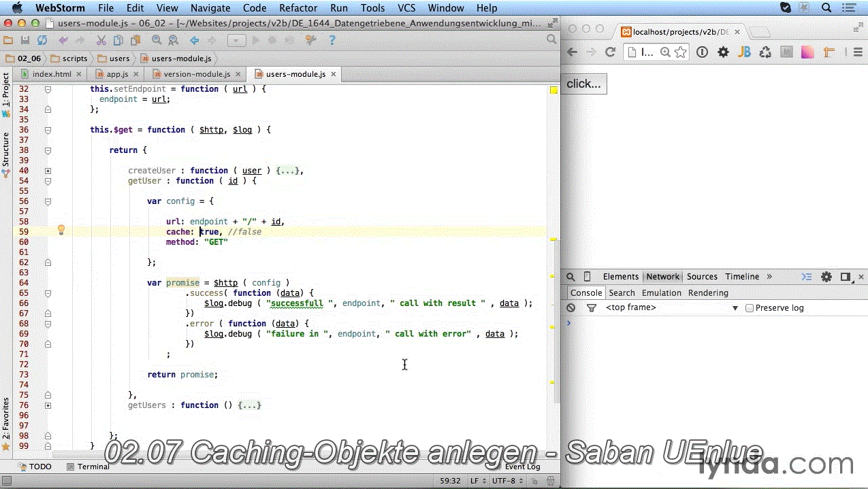Open the Event Log panel
Screen dimensions: 868x489
pyautogui.click(x=522, y=467)
